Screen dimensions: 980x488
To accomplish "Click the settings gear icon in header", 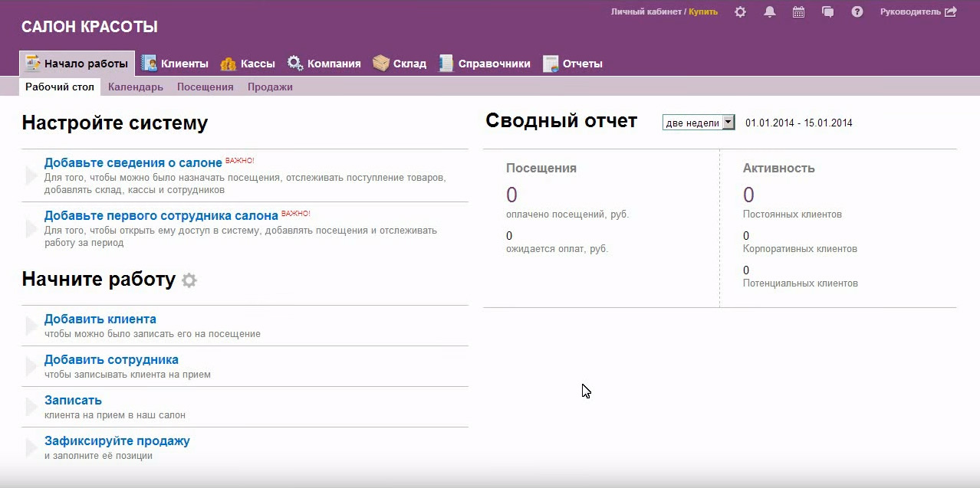I will tap(740, 12).
